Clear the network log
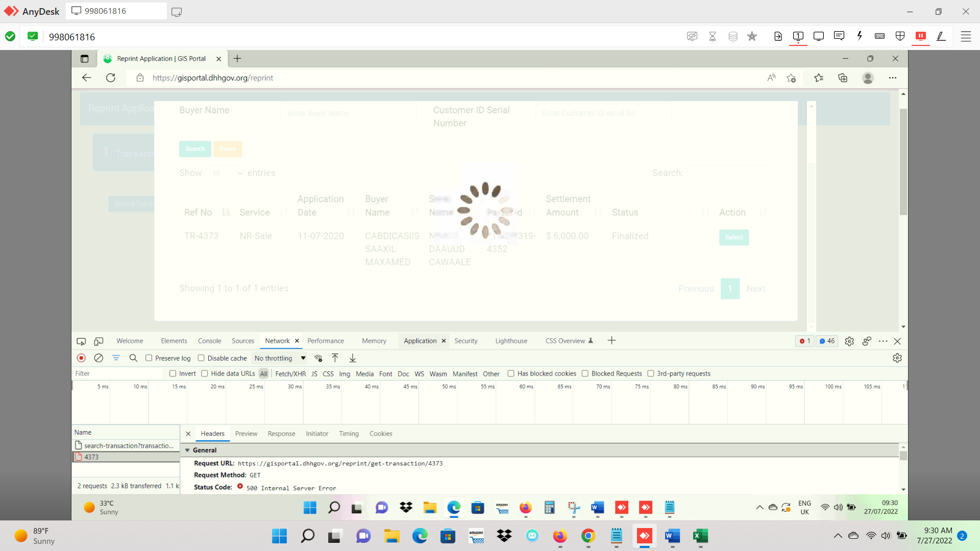The image size is (980, 551). click(99, 358)
